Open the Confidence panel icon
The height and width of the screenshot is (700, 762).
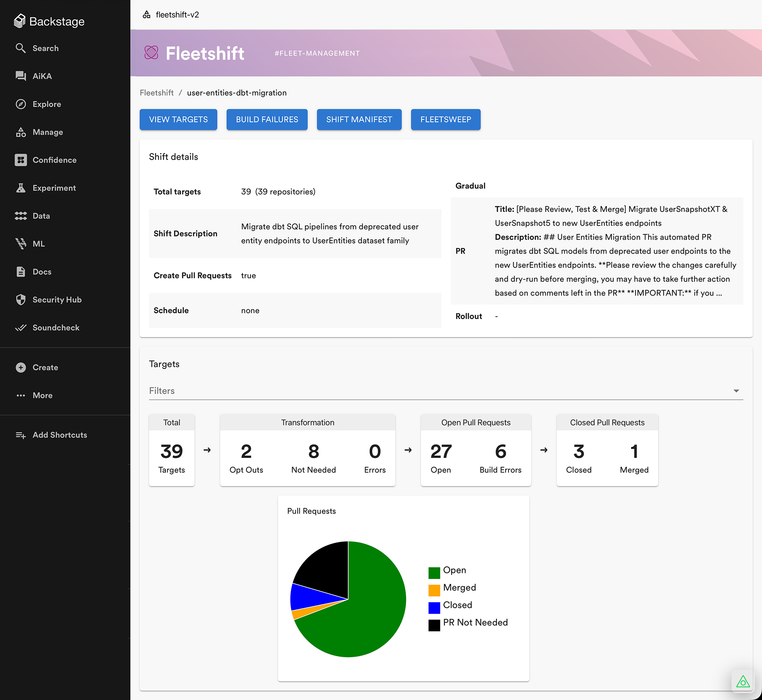(21, 160)
